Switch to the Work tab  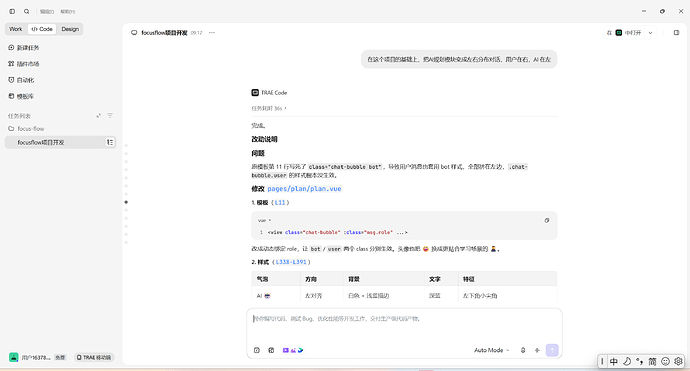15,29
